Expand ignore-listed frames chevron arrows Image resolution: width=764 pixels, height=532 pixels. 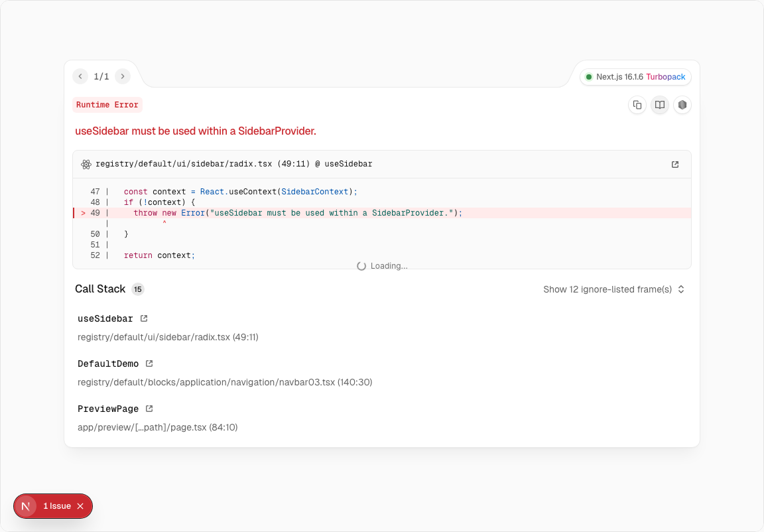681,289
